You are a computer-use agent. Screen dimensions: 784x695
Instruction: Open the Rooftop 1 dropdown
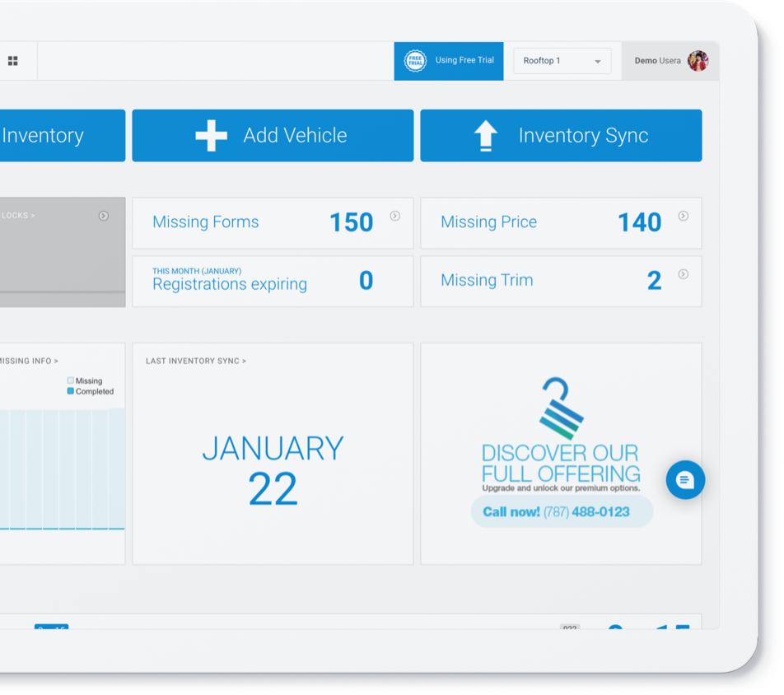(x=562, y=61)
